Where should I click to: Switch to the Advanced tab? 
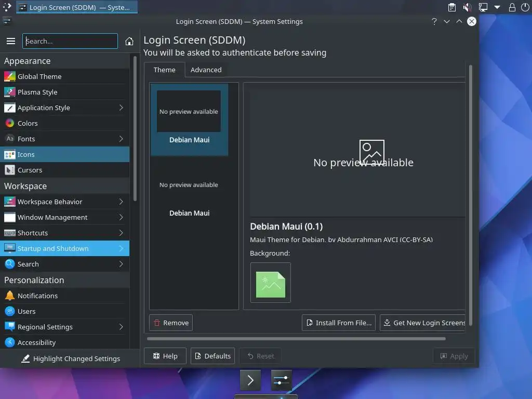click(x=206, y=70)
